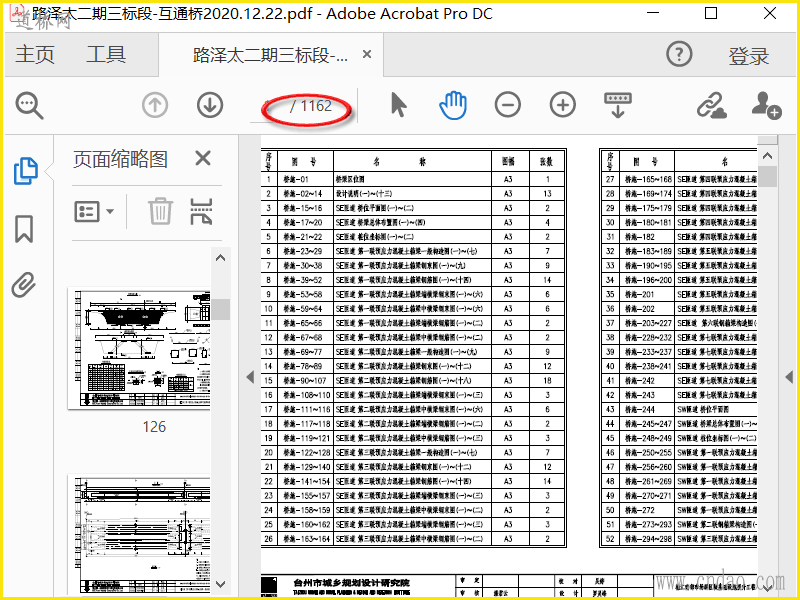This screenshot has width=800, height=600.
Task: Click the Acrobat app icon in title bar
Action: [x=18, y=13]
